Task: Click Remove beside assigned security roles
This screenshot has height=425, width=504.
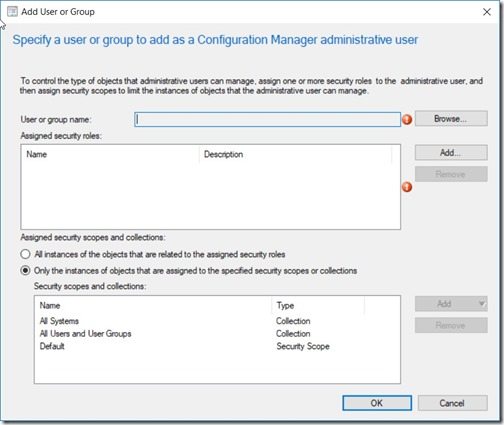Action: (x=451, y=174)
